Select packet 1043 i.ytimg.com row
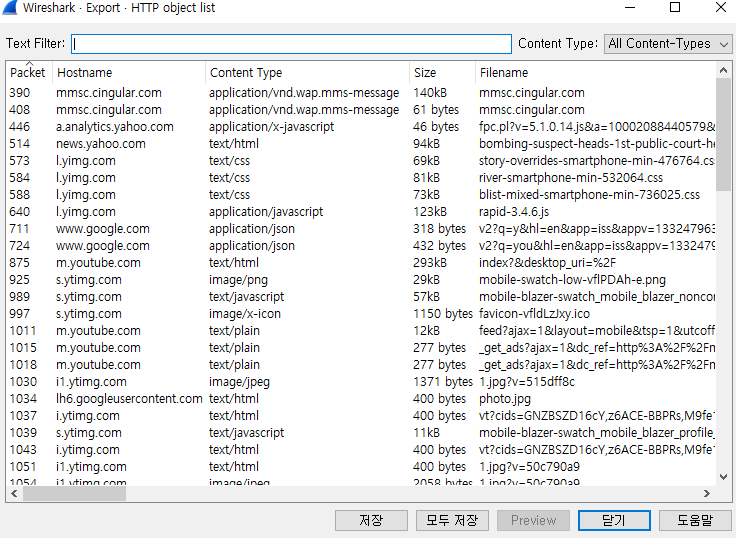736x538 pixels. click(x=361, y=450)
